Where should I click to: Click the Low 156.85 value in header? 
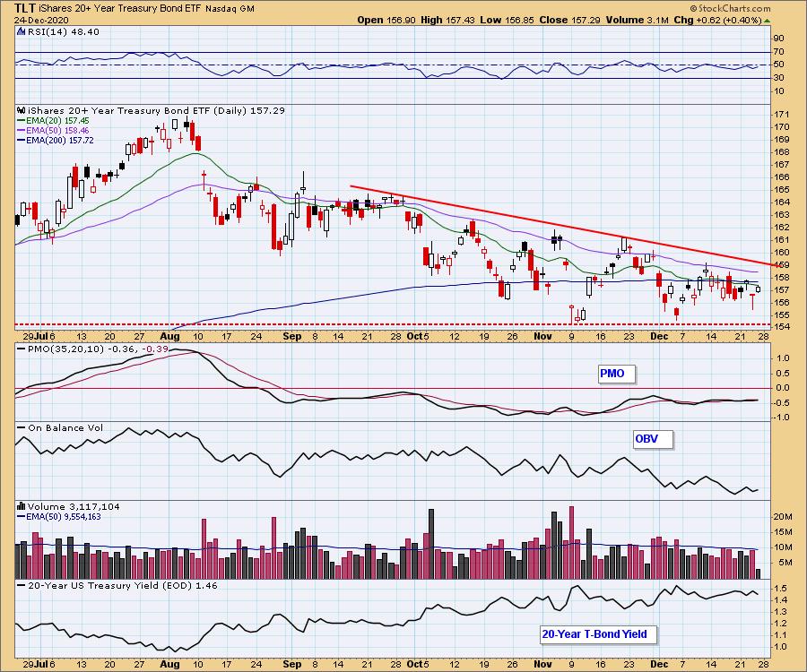coord(507,20)
